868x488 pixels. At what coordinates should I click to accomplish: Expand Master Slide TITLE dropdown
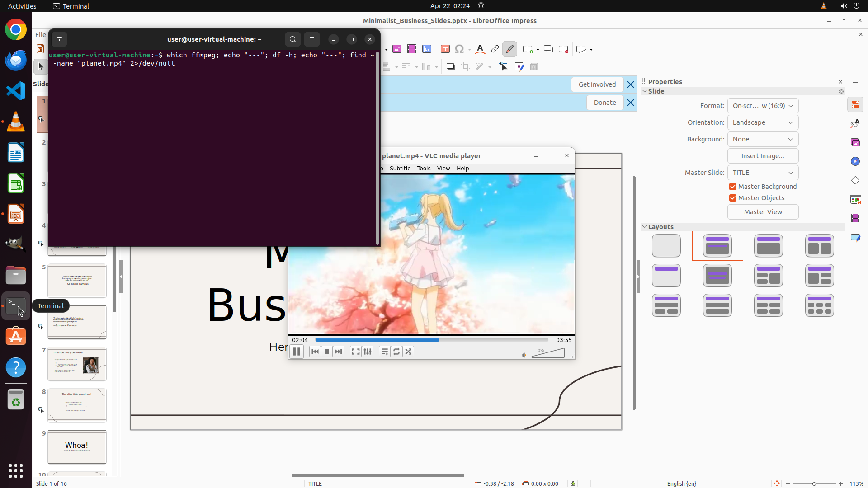pyautogui.click(x=763, y=173)
